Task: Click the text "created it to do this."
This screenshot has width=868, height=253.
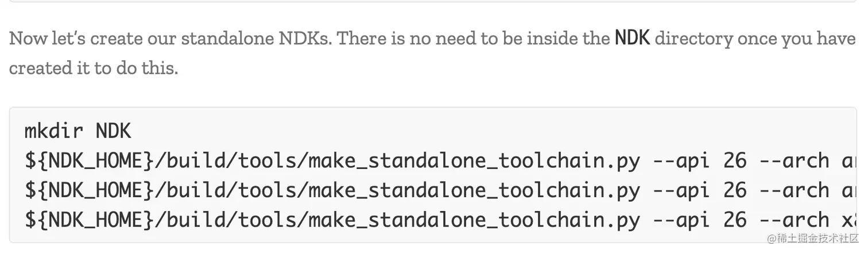Action: pos(94,68)
